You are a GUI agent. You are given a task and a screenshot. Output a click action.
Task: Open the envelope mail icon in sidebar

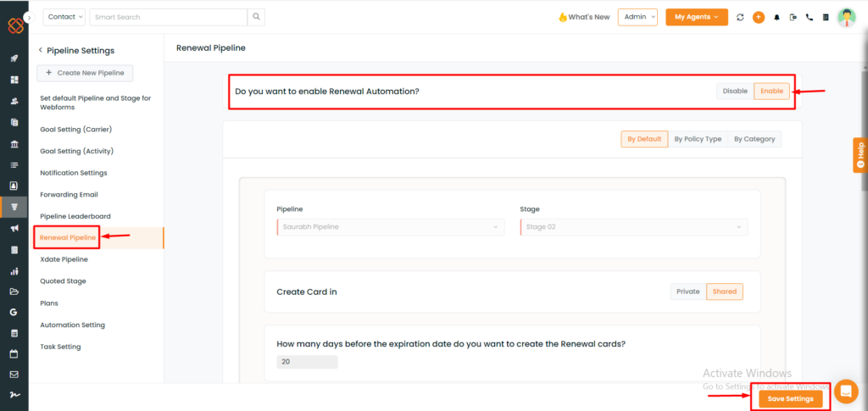(x=14, y=375)
